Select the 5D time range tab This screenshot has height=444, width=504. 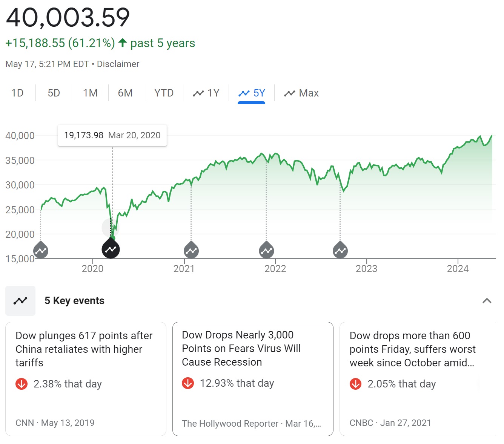tap(54, 93)
